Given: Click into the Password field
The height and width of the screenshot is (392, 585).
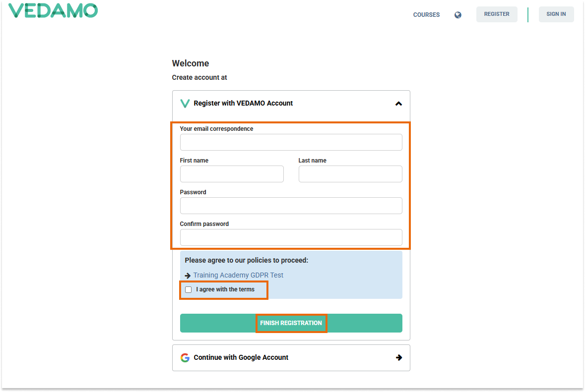Looking at the screenshot, I should pos(291,206).
